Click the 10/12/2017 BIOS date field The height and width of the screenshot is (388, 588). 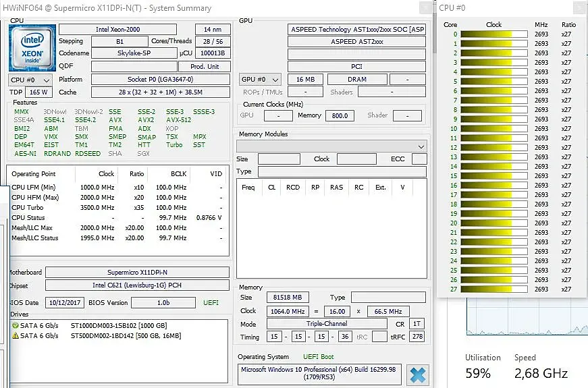click(x=65, y=303)
